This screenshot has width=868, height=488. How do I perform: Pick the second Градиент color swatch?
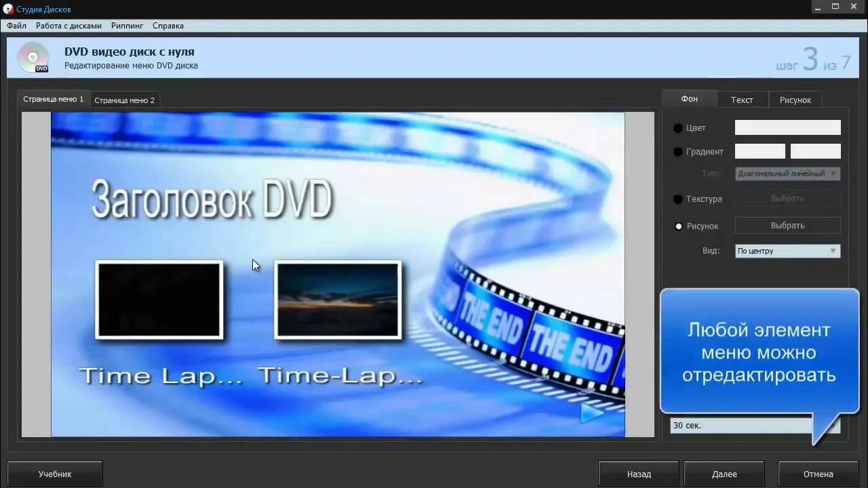(816, 151)
